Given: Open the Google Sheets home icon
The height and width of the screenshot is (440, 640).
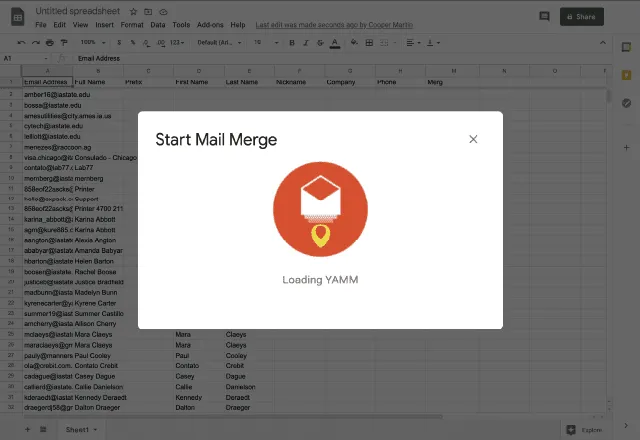Looking at the screenshot, I should coord(18,17).
